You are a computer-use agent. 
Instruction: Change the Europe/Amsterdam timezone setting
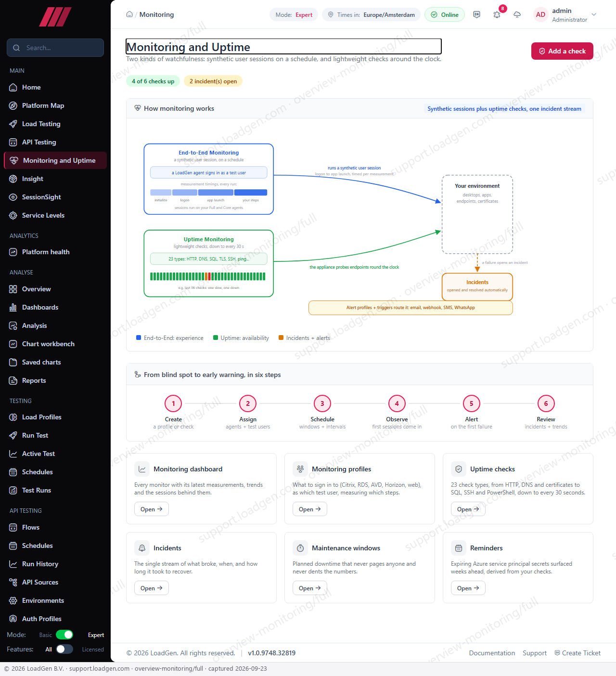pyautogui.click(x=371, y=14)
